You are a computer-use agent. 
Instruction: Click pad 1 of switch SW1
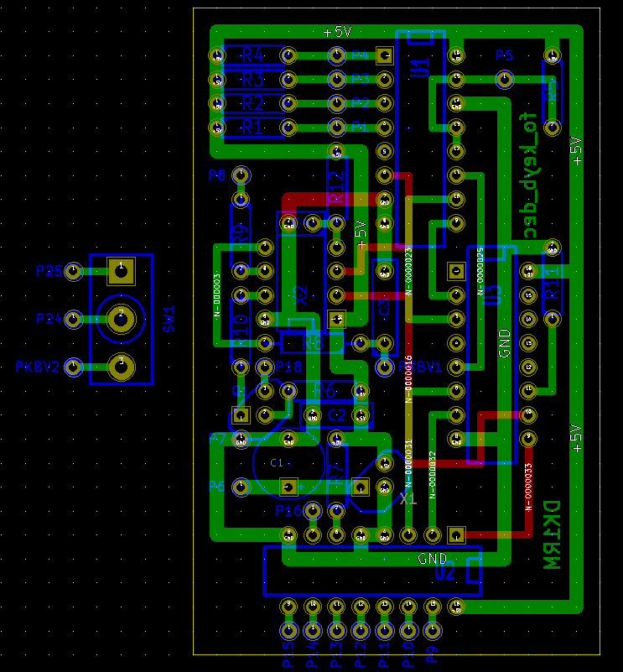coord(122,270)
